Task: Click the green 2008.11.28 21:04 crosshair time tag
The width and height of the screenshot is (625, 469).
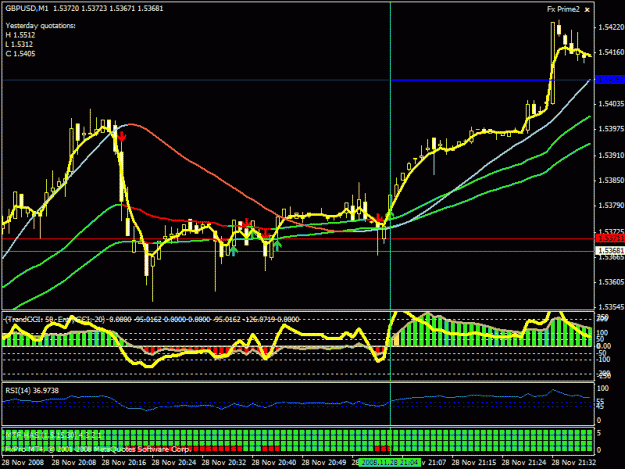Action: point(389,462)
